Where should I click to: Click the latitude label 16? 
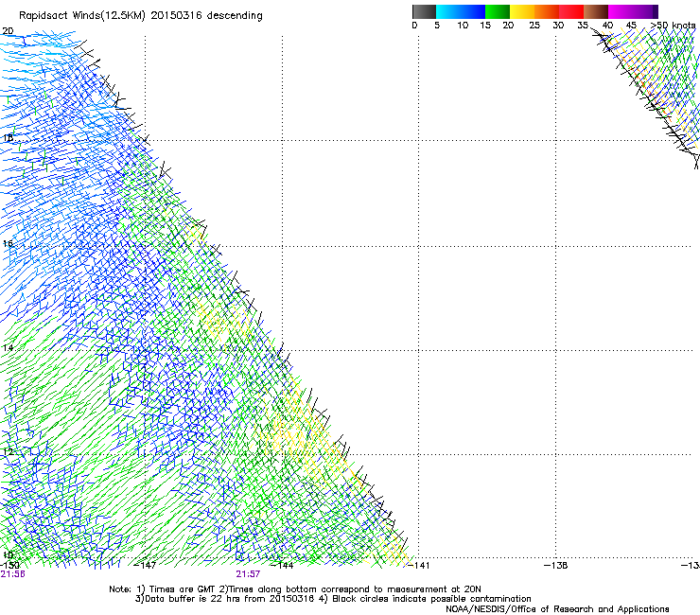tap(8, 243)
